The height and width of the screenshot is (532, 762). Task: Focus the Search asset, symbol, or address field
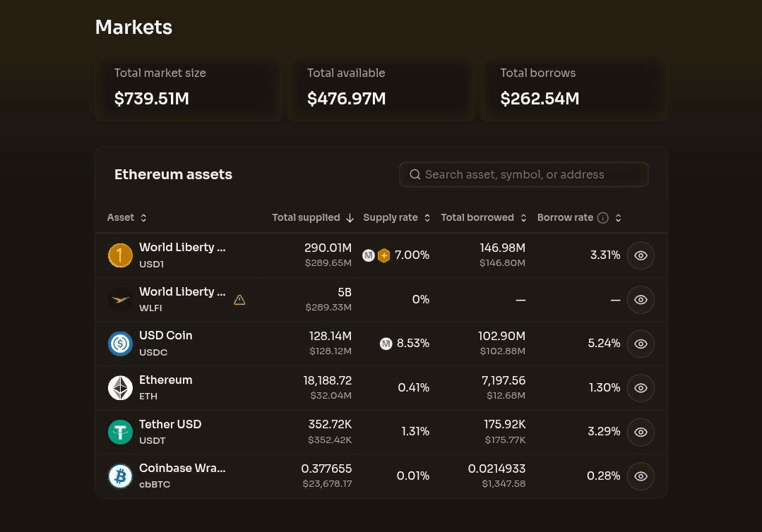pos(523,174)
